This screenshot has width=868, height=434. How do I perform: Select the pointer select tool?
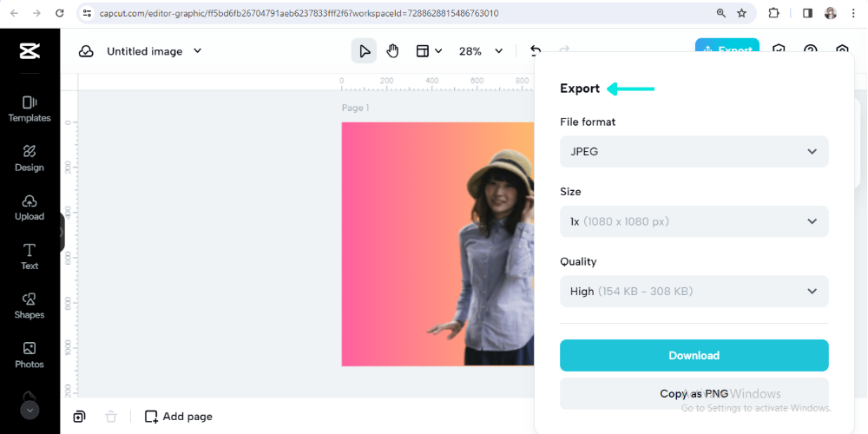(x=365, y=51)
